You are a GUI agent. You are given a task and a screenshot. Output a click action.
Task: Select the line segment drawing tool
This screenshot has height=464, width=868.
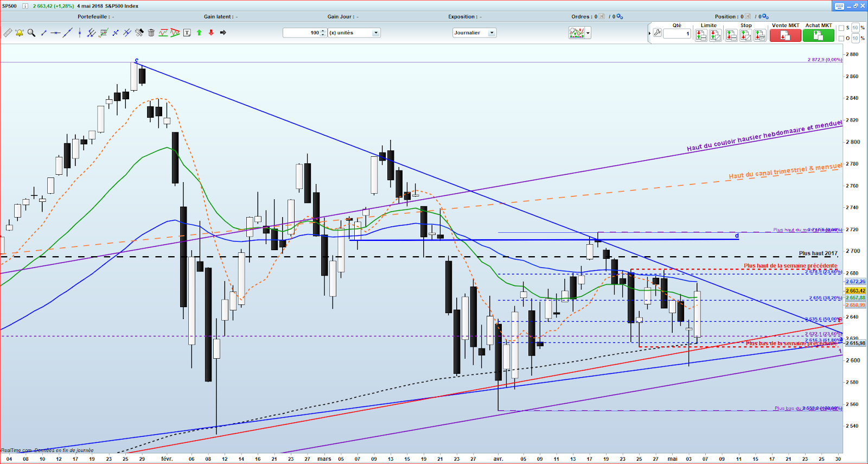point(44,33)
